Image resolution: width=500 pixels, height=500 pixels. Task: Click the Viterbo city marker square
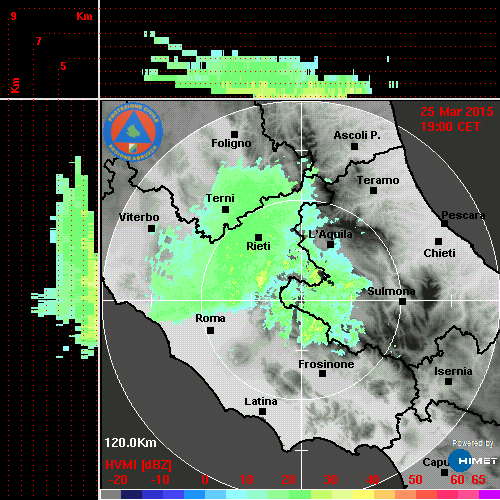pyautogui.click(x=151, y=229)
